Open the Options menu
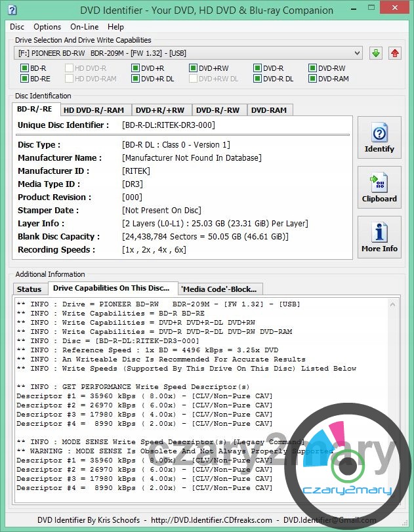 tap(47, 27)
